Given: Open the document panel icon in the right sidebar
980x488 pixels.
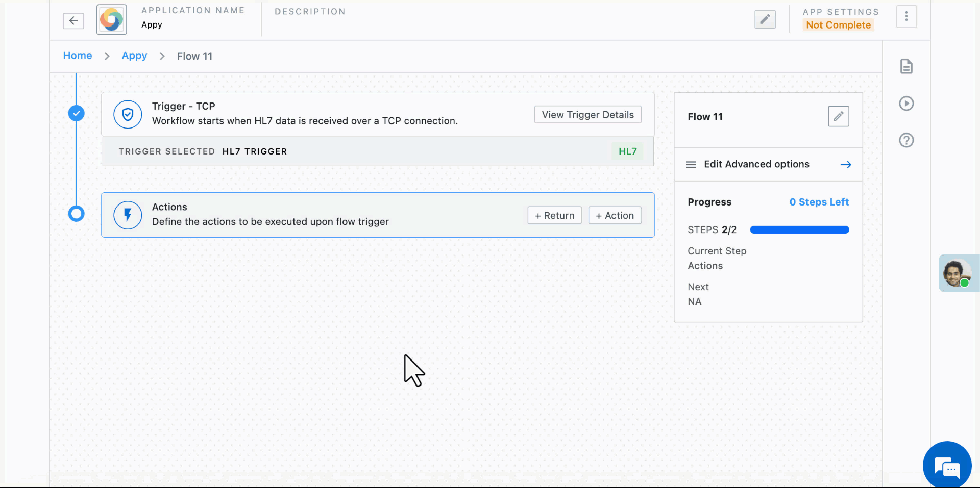Looking at the screenshot, I should [906, 66].
